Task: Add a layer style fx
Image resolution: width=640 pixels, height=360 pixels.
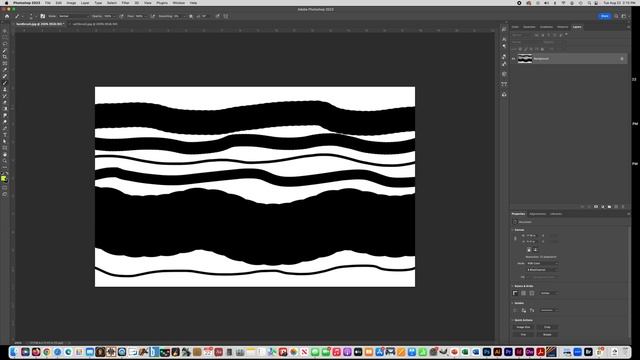Action: [589, 207]
